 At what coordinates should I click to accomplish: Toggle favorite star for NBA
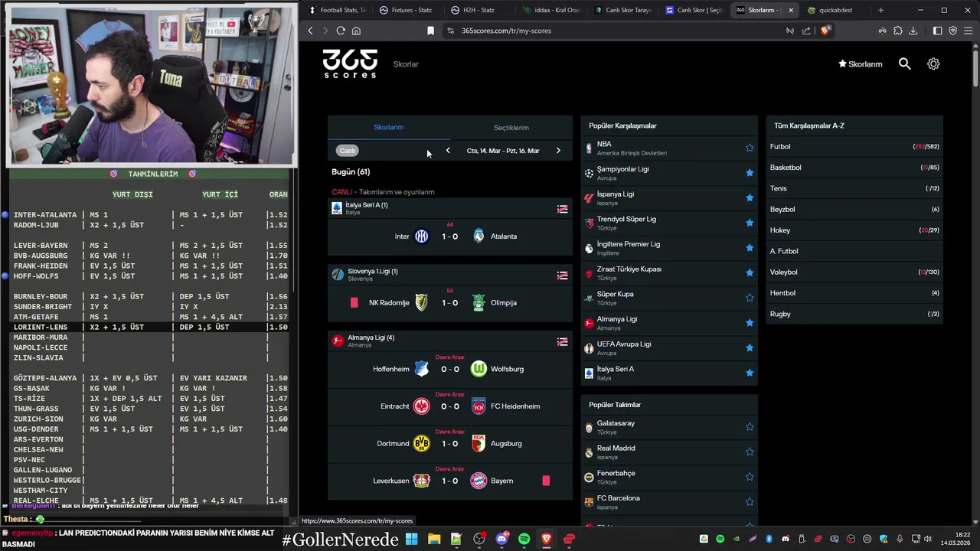point(750,148)
